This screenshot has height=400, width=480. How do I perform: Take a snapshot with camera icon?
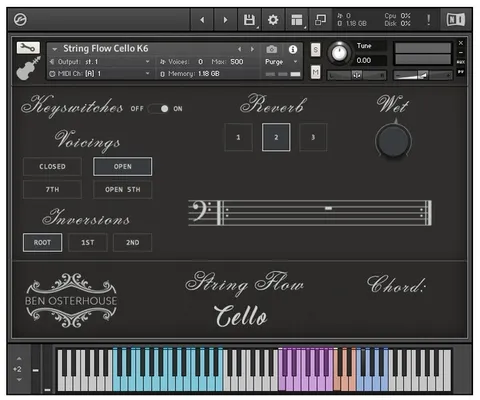point(272,49)
